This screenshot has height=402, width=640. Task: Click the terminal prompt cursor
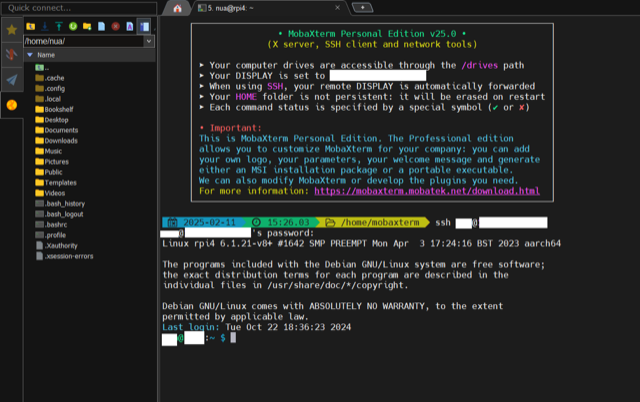pyautogui.click(x=233, y=338)
